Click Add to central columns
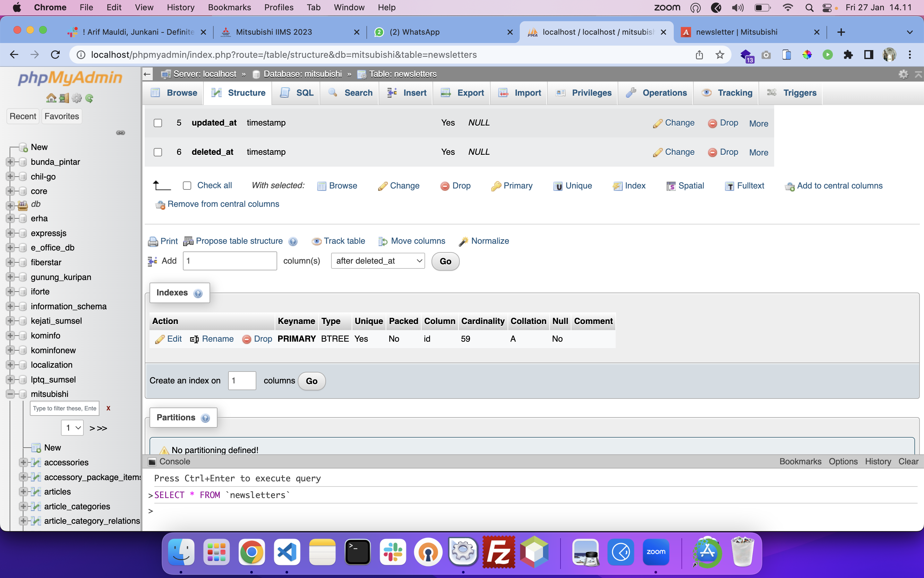Image resolution: width=924 pixels, height=578 pixels. 834,186
